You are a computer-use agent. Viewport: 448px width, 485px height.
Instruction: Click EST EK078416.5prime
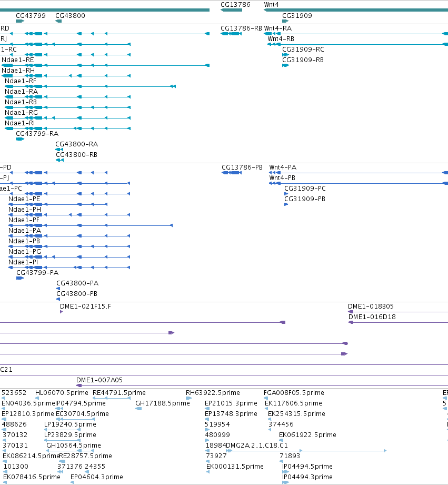[32, 477]
